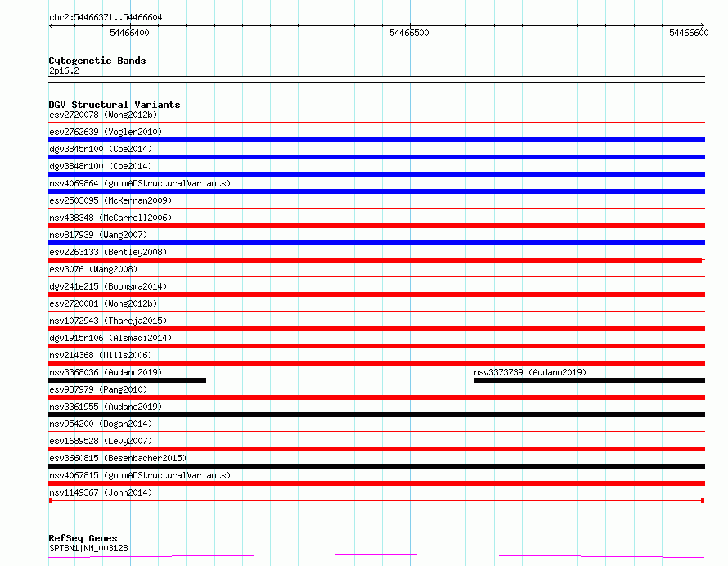Open the RefSeq Genes track heading
This screenshot has height=566, width=728.
(x=83, y=538)
